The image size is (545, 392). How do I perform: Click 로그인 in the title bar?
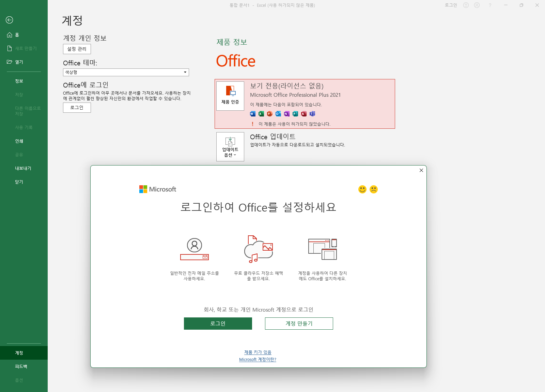click(x=451, y=5)
